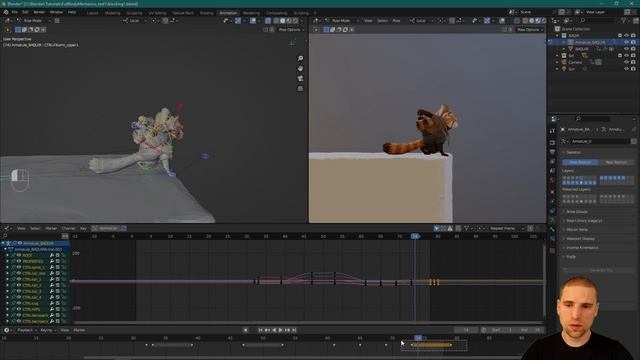Open the Render menu
Screen dimensions: 640x360
coord(39,12)
